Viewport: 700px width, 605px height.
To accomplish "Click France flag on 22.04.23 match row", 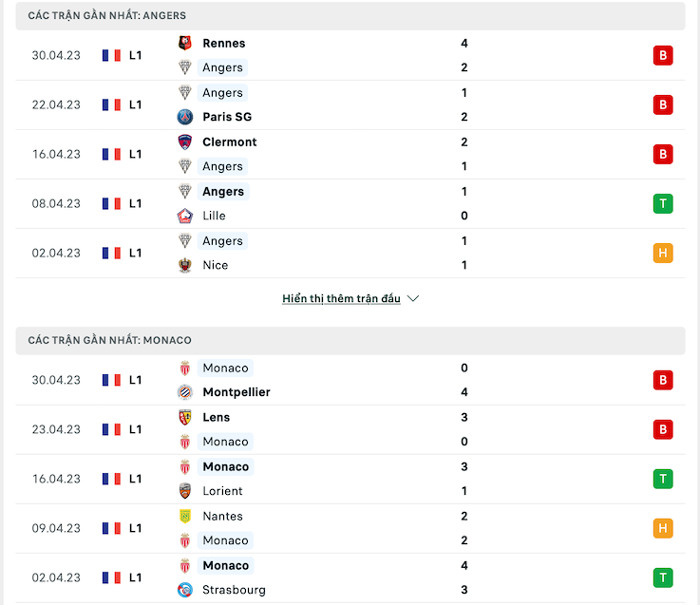I will [x=111, y=104].
